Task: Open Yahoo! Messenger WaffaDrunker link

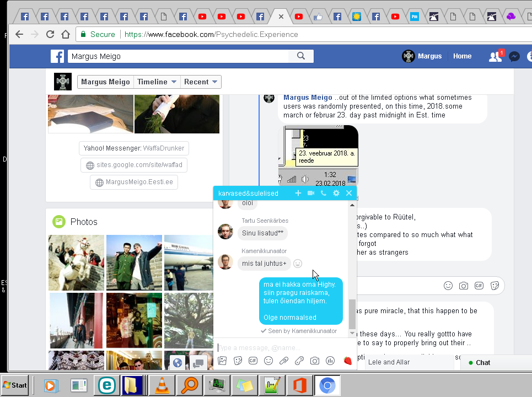Action: [x=134, y=148]
